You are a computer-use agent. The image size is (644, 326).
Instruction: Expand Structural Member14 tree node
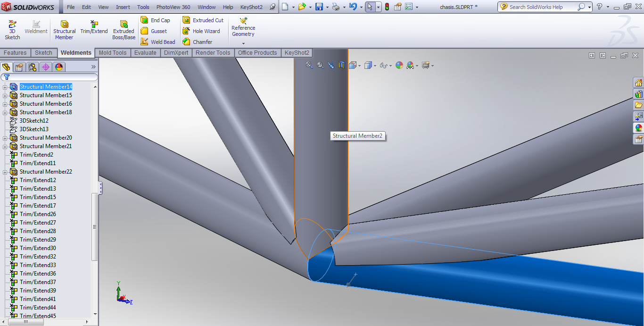click(5, 87)
